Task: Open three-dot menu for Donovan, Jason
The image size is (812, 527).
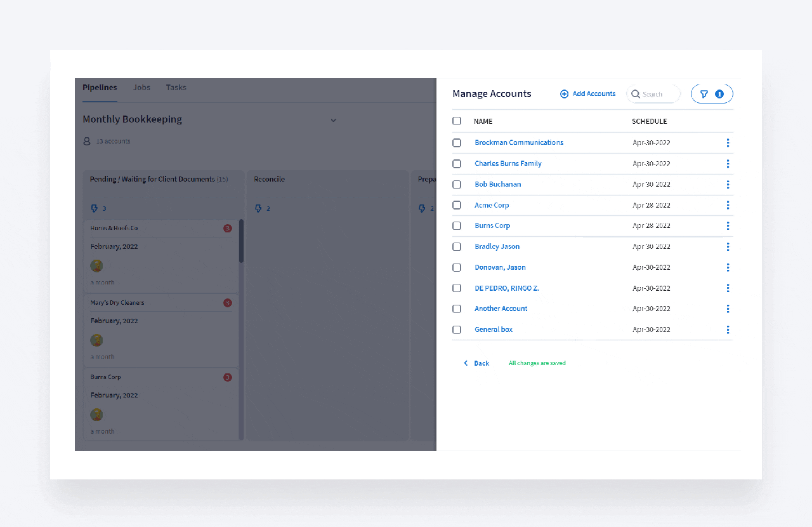Action: click(x=728, y=267)
